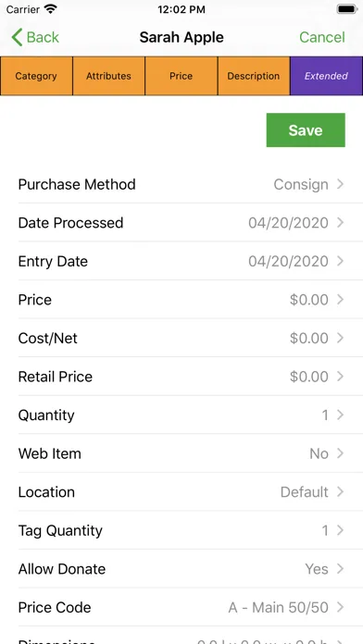Adjust the Tag Quantity row
Screen dimensions: 363x644
[191, 530]
